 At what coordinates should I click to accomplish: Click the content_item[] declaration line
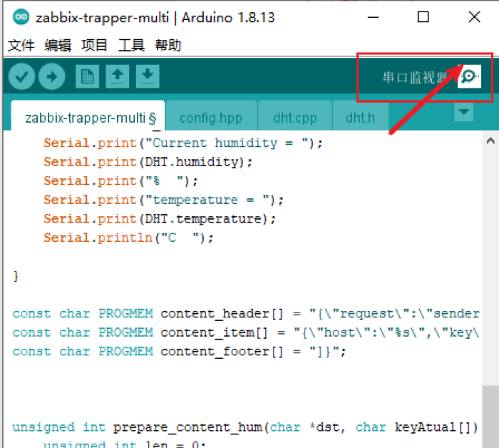[246, 332]
